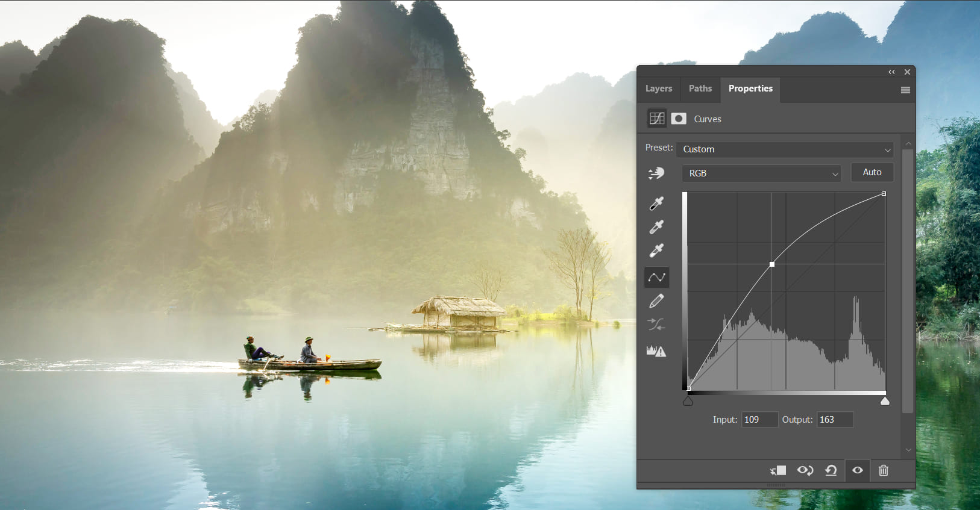Select the draw curve pencil tool
Viewport: 980px width, 510px height.
656,300
